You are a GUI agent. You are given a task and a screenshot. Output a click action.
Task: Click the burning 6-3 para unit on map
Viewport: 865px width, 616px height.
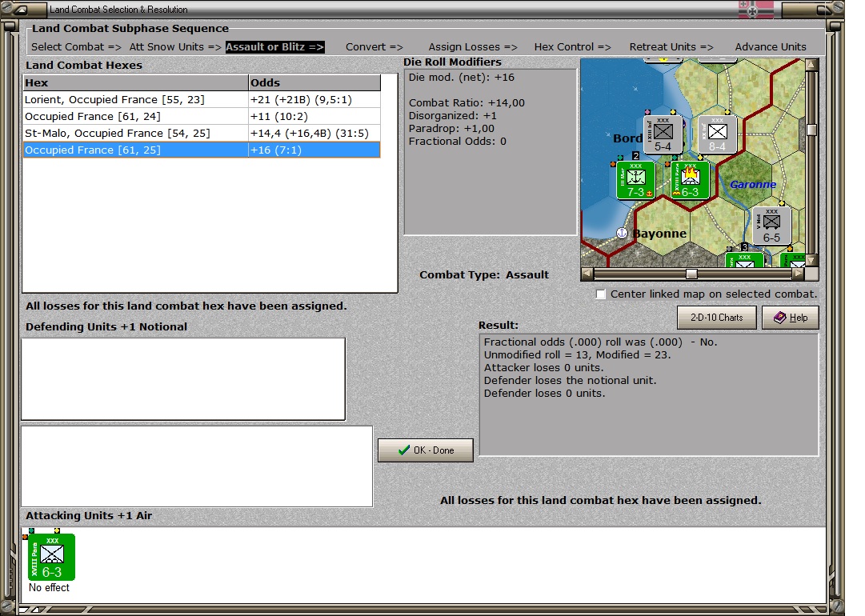click(690, 180)
